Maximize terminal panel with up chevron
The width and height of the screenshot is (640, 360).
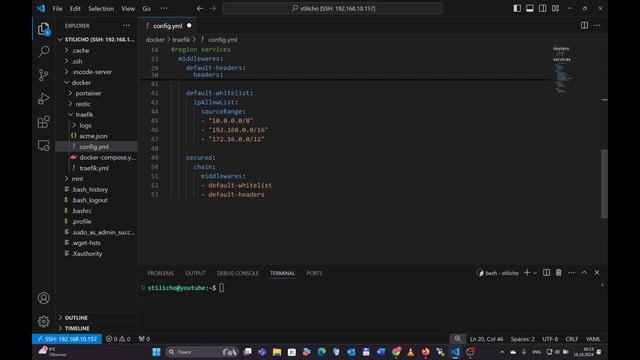click(584, 273)
